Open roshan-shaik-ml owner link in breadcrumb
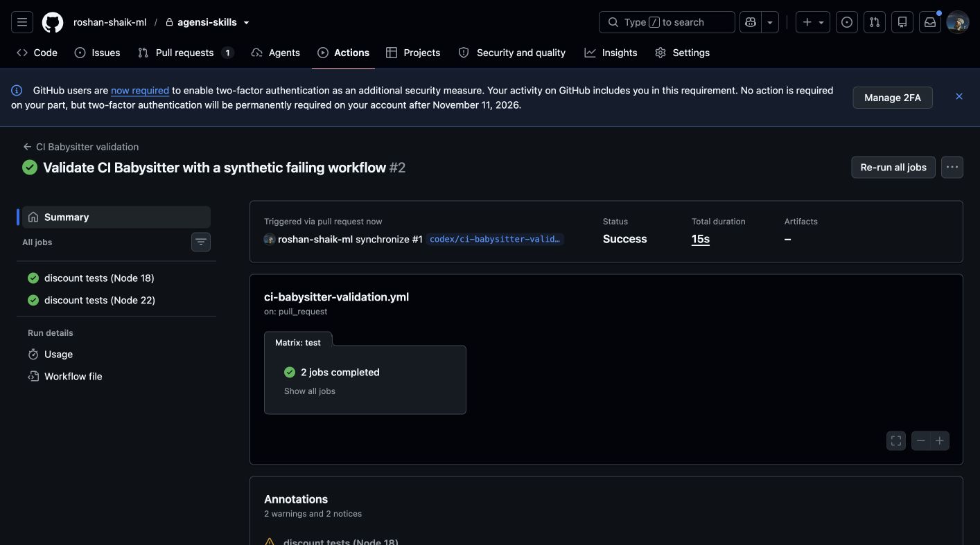 coord(110,22)
